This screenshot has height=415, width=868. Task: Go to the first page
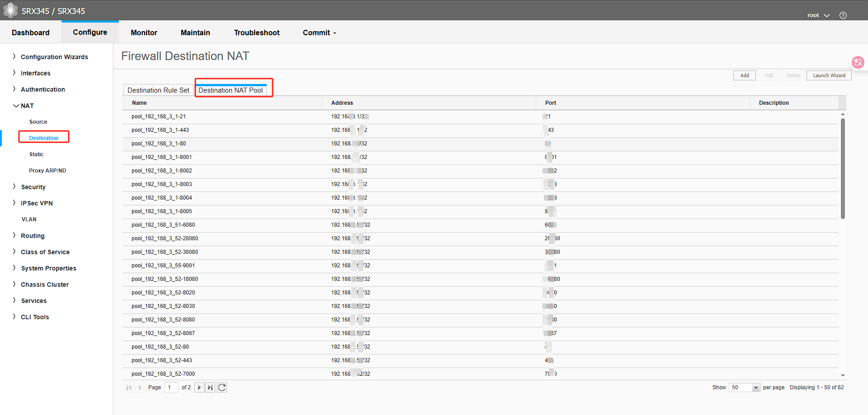point(129,387)
